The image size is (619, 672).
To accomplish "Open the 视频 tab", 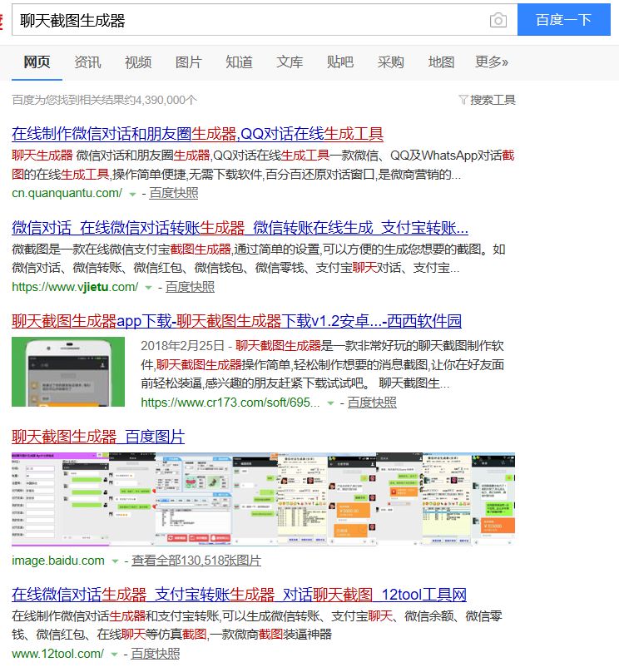I will 138,62.
